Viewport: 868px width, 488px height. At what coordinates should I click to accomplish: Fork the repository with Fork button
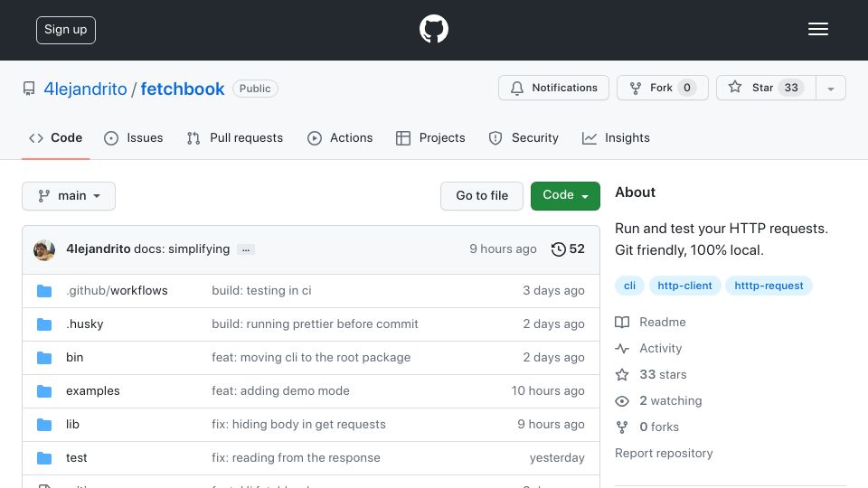click(x=663, y=88)
